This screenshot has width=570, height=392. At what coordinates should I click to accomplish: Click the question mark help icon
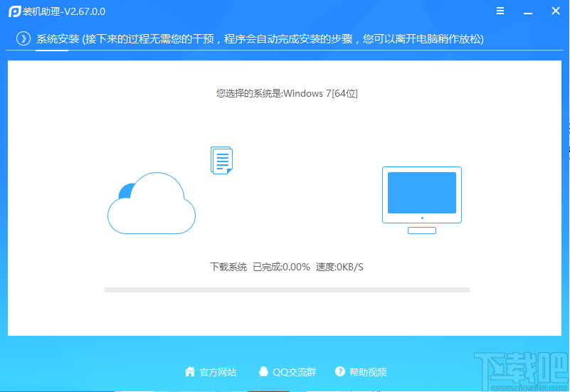pyautogui.click(x=340, y=371)
